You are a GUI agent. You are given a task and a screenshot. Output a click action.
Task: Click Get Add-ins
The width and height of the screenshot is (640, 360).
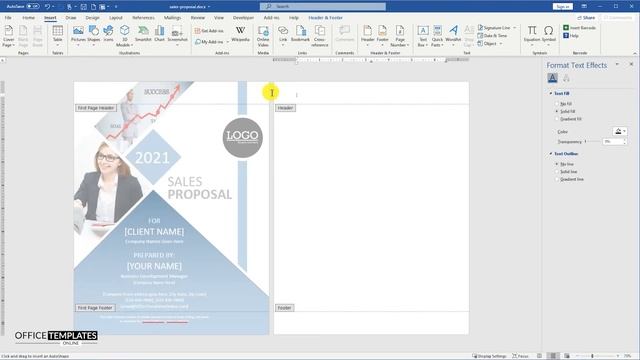pyautogui.click(x=209, y=31)
